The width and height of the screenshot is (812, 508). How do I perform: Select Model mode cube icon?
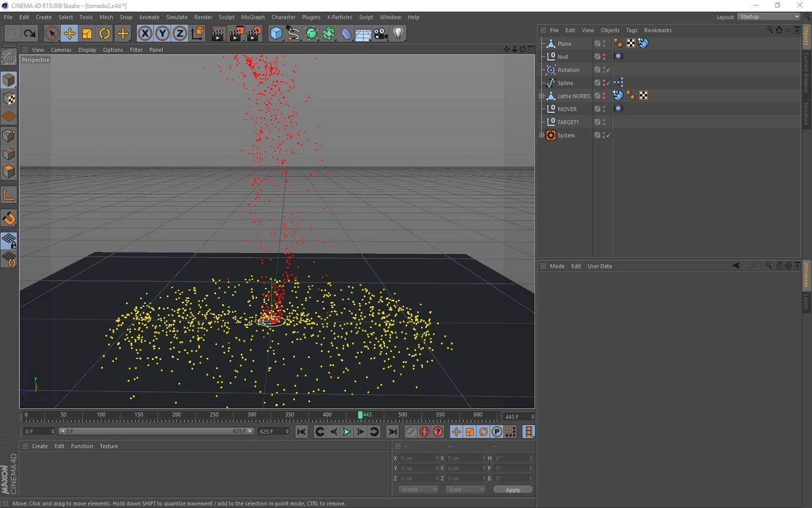point(9,80)
